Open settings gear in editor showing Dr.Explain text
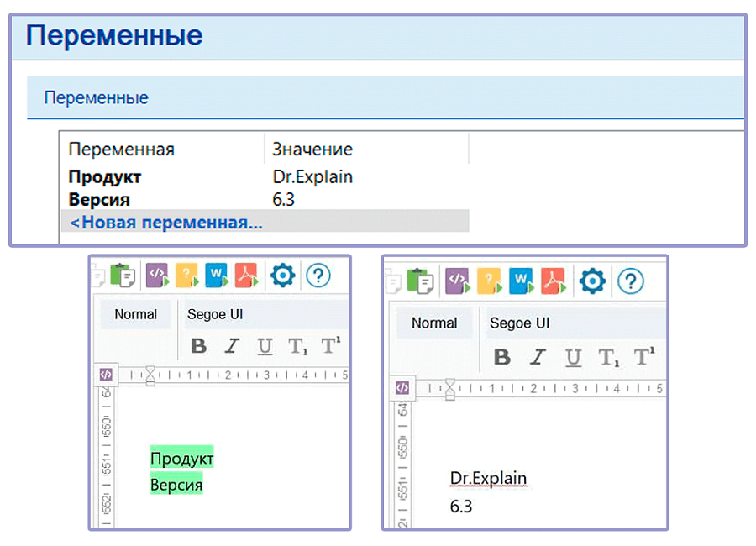The image size is (756, 546). [x=592, y=281]
